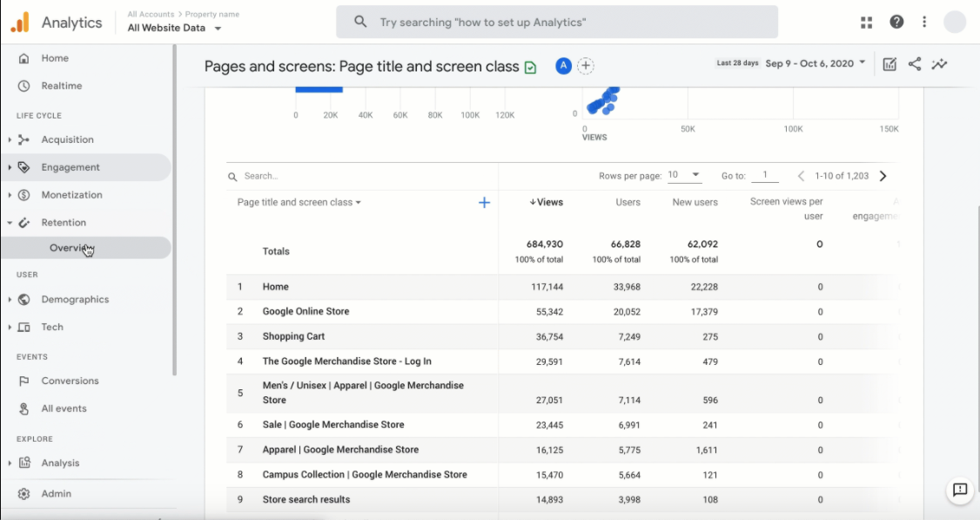Click the All events touch icon
The height and width of the screenshot is (520, 980).
point(23,408)
